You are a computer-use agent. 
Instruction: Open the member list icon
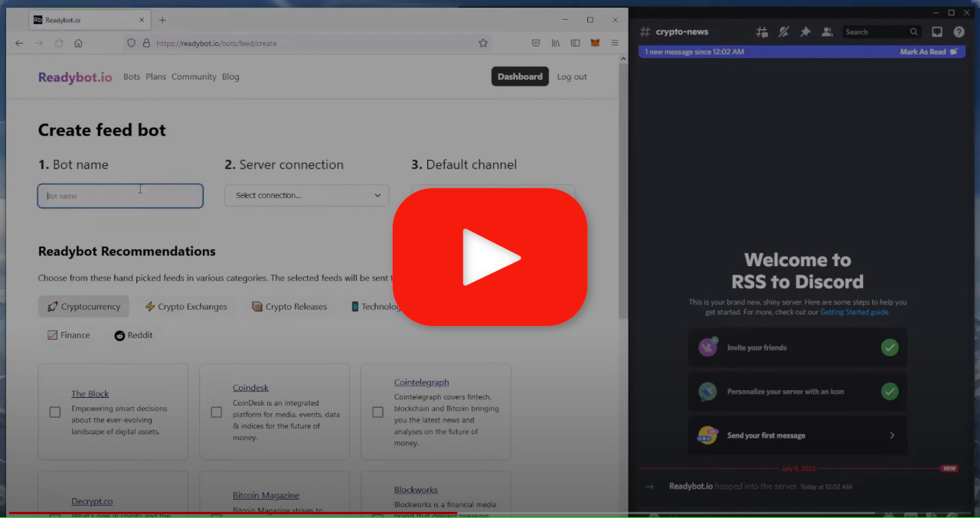click(x=827, y=31)
